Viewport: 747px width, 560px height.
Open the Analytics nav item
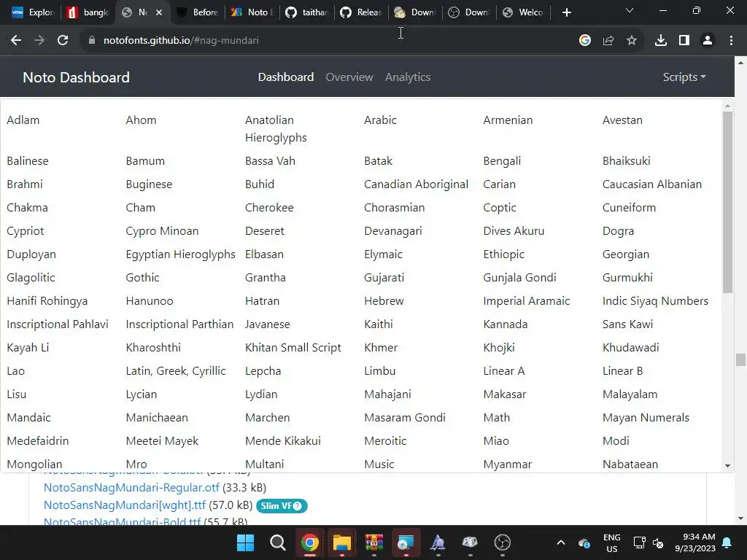point(408,77)
